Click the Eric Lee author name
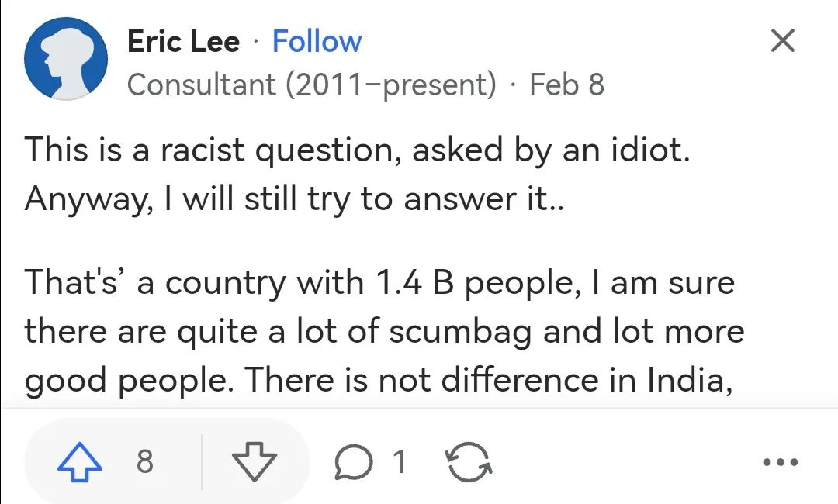Screen dimensions: 838x504 (x=184, y=41)
